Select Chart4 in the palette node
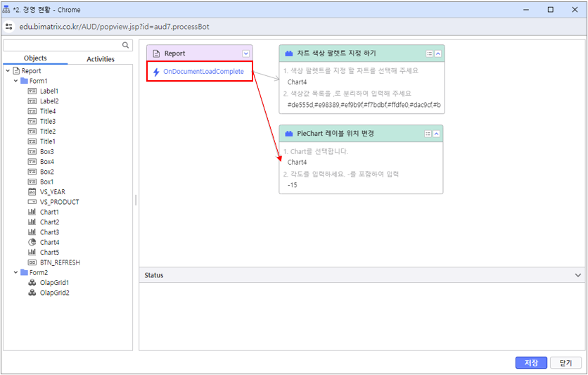588x375 pixels. 297,82
